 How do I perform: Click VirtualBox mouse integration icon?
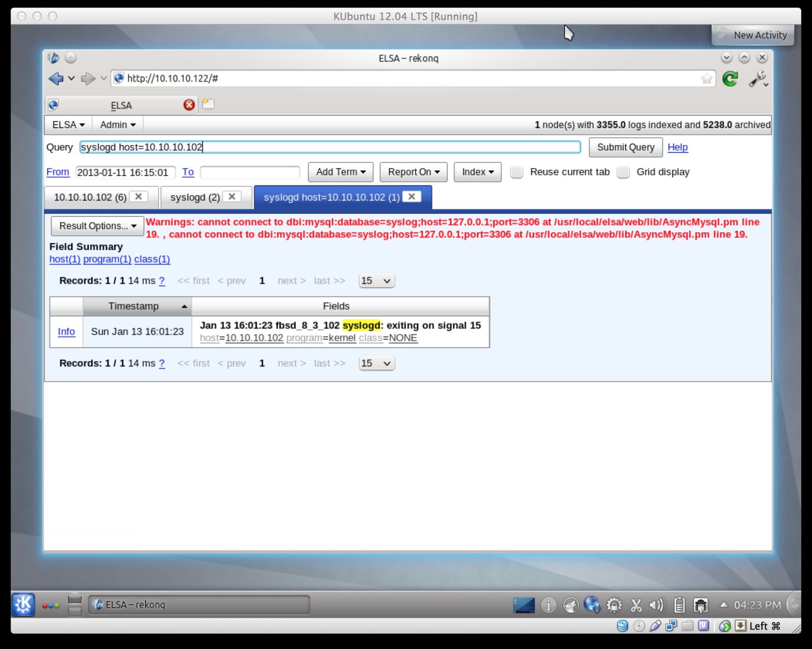(725, 626)
